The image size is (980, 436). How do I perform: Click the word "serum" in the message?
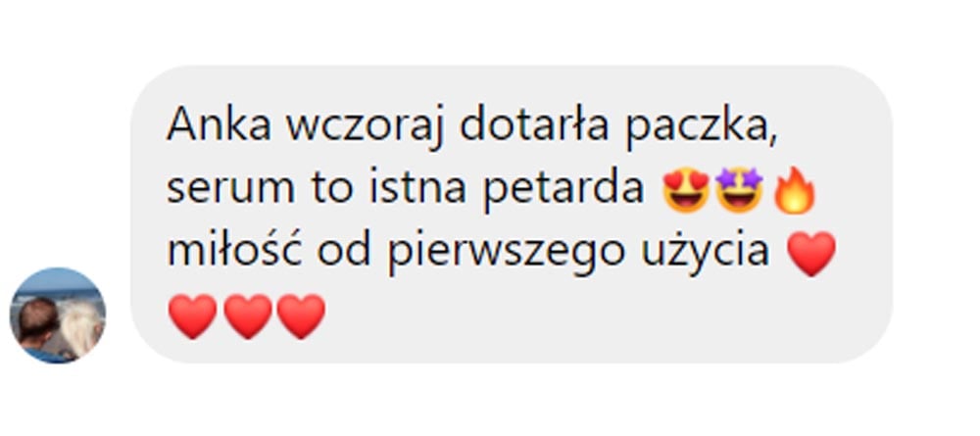pos(230,191)
